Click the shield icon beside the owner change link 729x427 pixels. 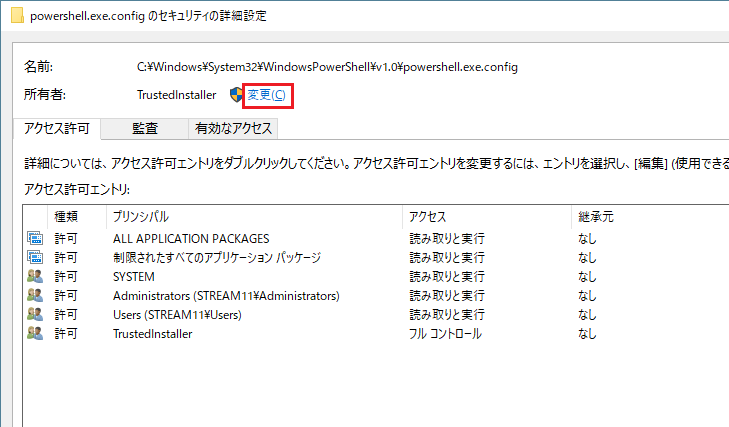236,94
